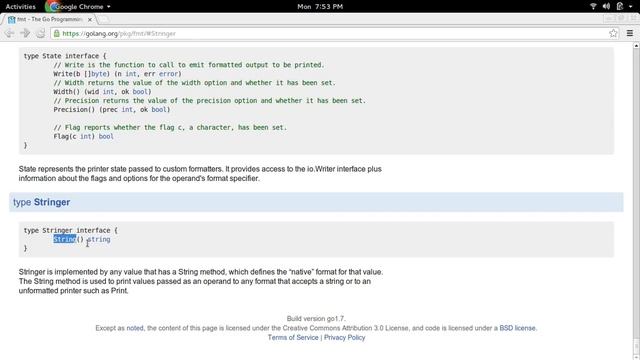640x360 pixels.
Task: Click Flag(c method name in State
Action: point(64,137)
